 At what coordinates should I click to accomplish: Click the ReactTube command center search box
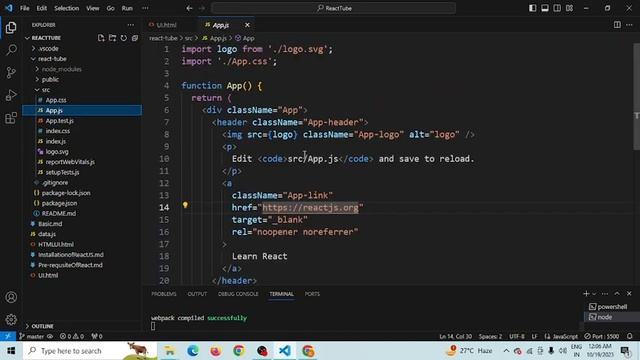point(333,8)
